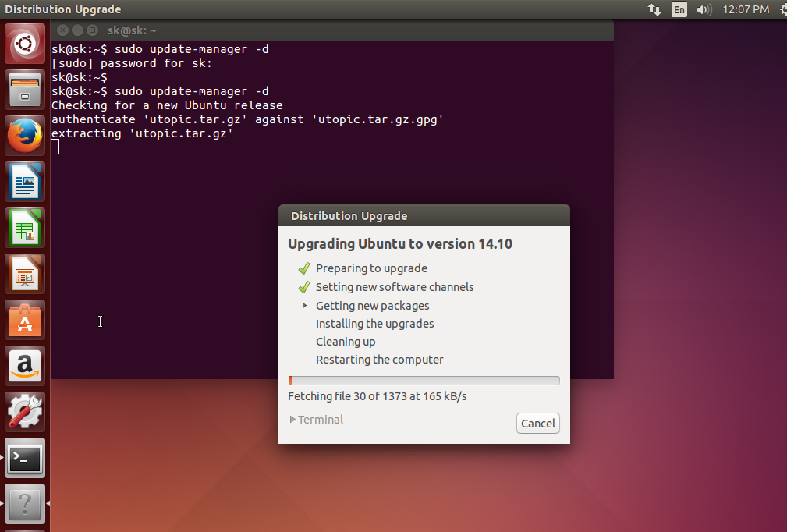787x532 pixels.
Task: Click the question mark launcher icon
Action: tap(25, 504)
